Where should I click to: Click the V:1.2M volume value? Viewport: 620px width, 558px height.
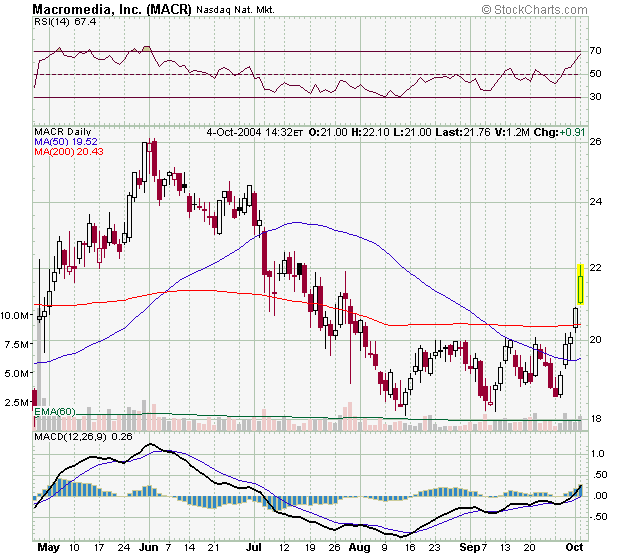click(512, 132)
